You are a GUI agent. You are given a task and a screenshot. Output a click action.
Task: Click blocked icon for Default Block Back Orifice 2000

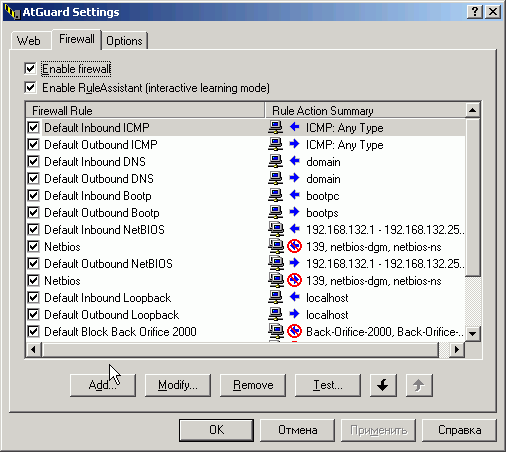294,331
